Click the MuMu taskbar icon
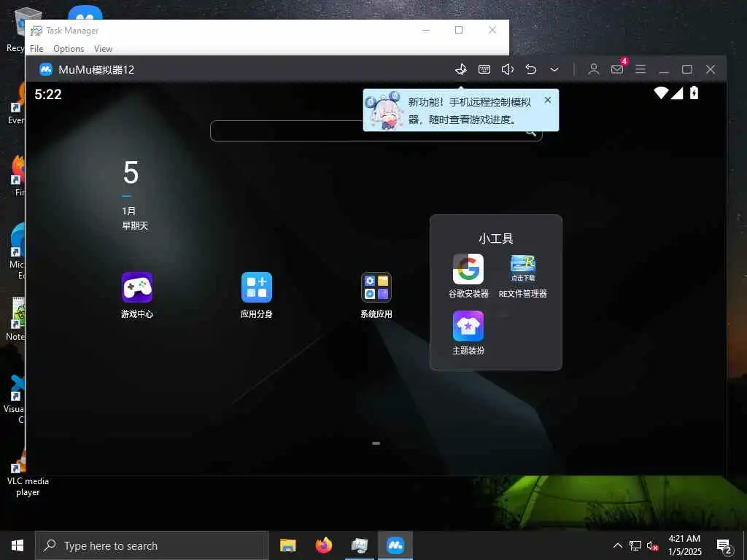The width and height of the screenshot is (747, 560). click(395, 545)
